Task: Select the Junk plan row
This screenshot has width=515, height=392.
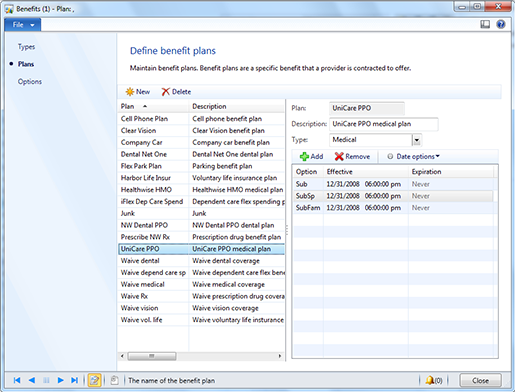Action: click(201, 213)
